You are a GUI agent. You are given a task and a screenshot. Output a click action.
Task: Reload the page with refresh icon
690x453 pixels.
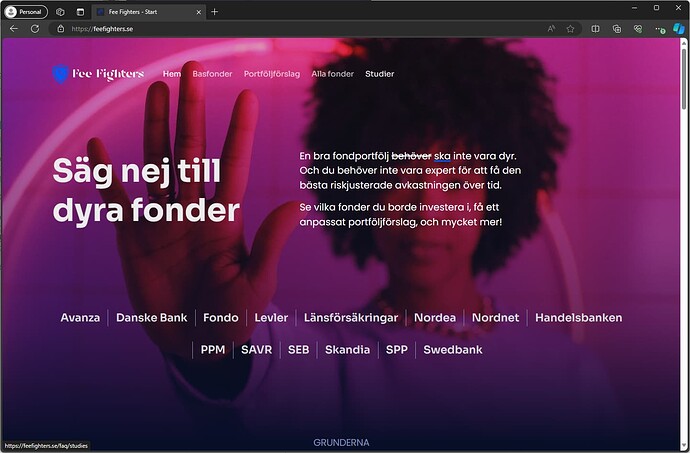click(35, 29)
